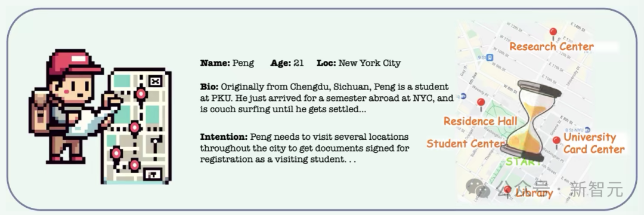The height and width of the screenshot is (215, 644).
Task: Click the Library label
Action: click(x=534, y=193)
